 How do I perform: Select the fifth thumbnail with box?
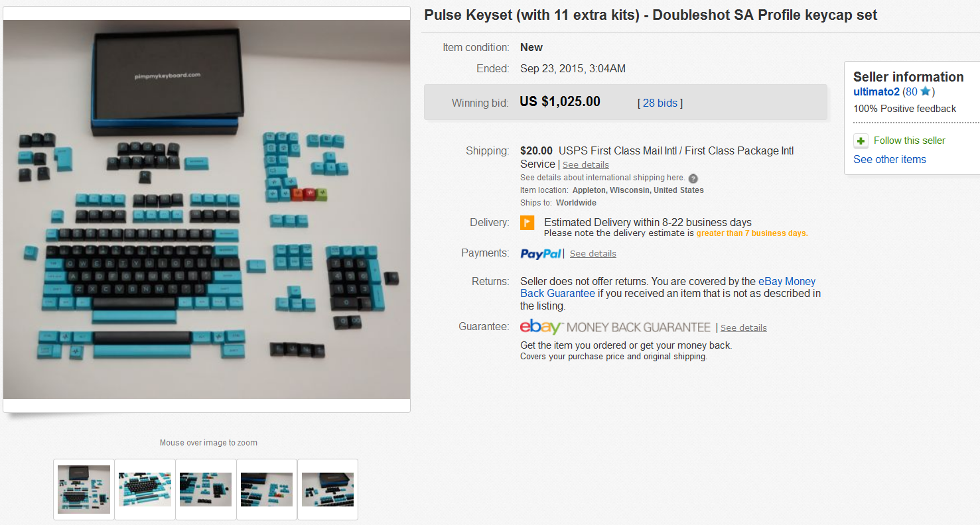pyautogui.click(x=328, y=489)
